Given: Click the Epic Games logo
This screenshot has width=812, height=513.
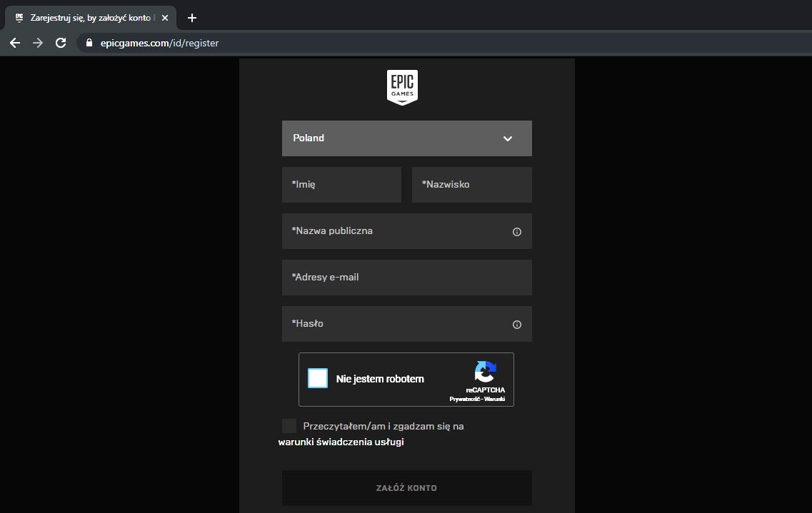Looking at the screenshot, I should (402, 87).
